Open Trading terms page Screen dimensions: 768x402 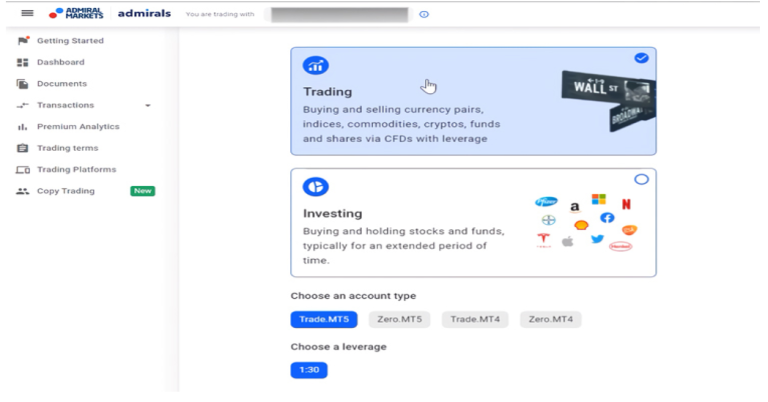[x=68, y=148]
